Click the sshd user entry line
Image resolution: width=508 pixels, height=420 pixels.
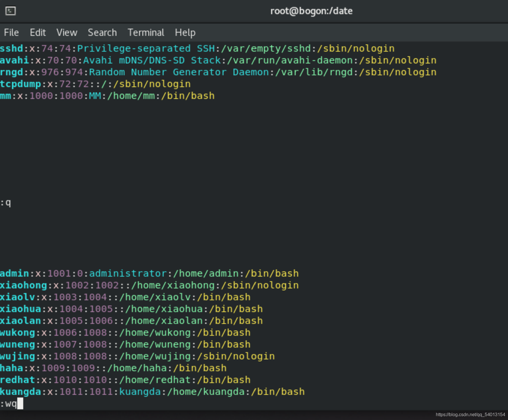click(197, 49)
